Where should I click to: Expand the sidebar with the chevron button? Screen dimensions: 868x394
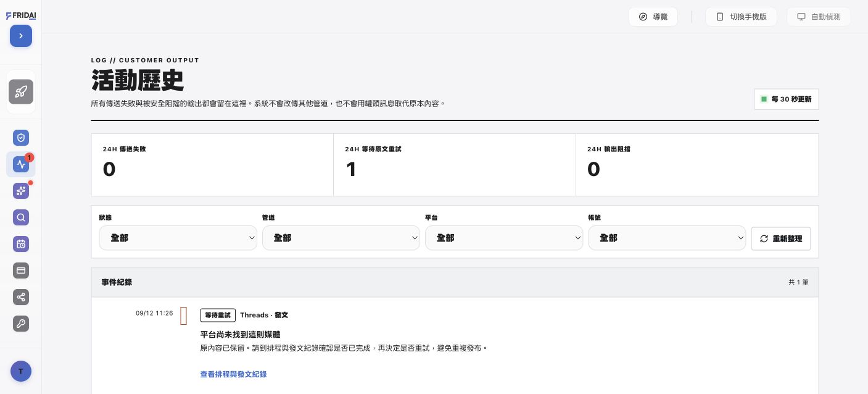(x=21, y=36)
